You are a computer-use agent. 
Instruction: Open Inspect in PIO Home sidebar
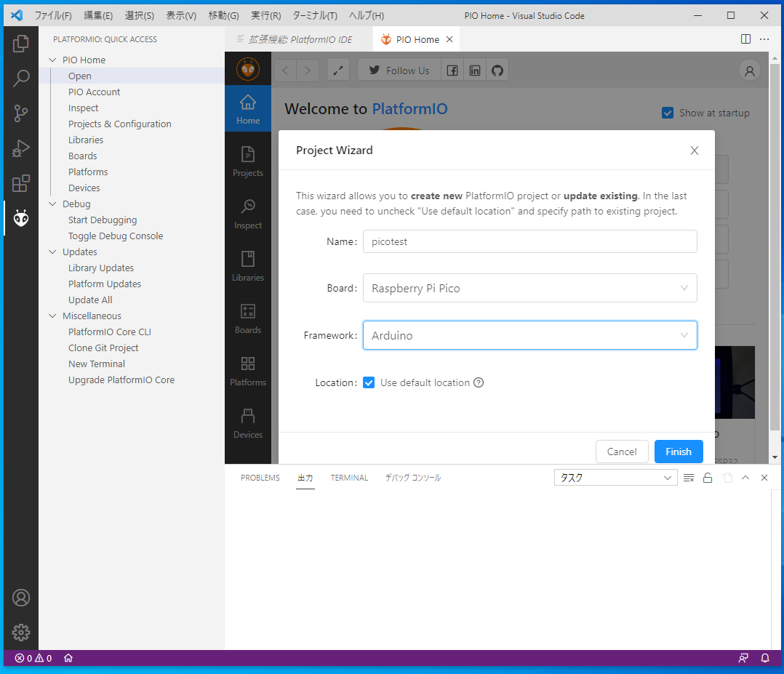tap(248, 214)
